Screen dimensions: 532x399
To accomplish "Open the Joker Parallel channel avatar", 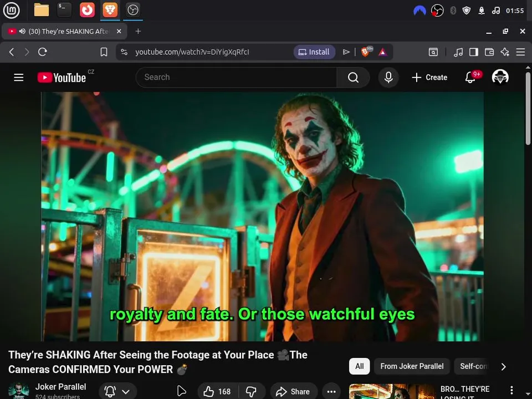I will coord(18,391).
